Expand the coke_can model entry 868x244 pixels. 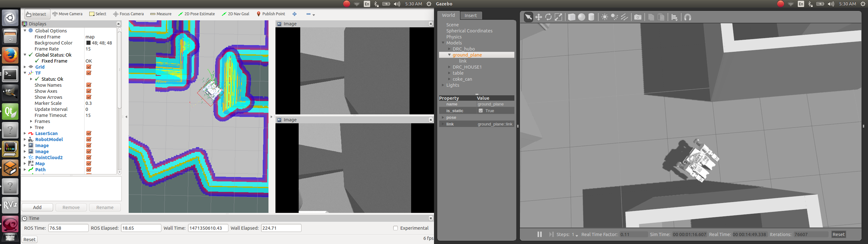(x=449, y=79)
